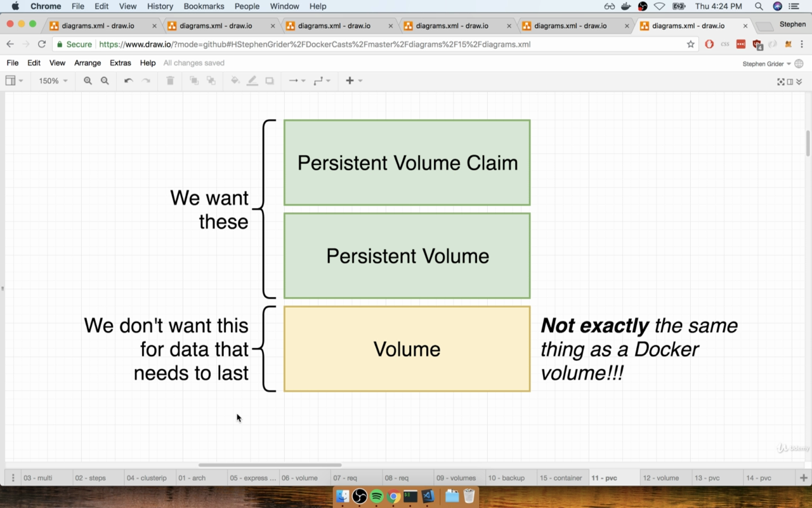The width and height of the screenshot is (812, 508).
Task: Switch to the 06 - volume page
Action: click(299, 478)
